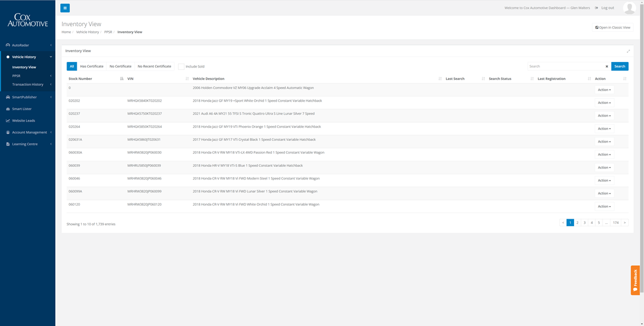Click the user avatar picture
Screen dimensions: 644x326
(629, 8)
